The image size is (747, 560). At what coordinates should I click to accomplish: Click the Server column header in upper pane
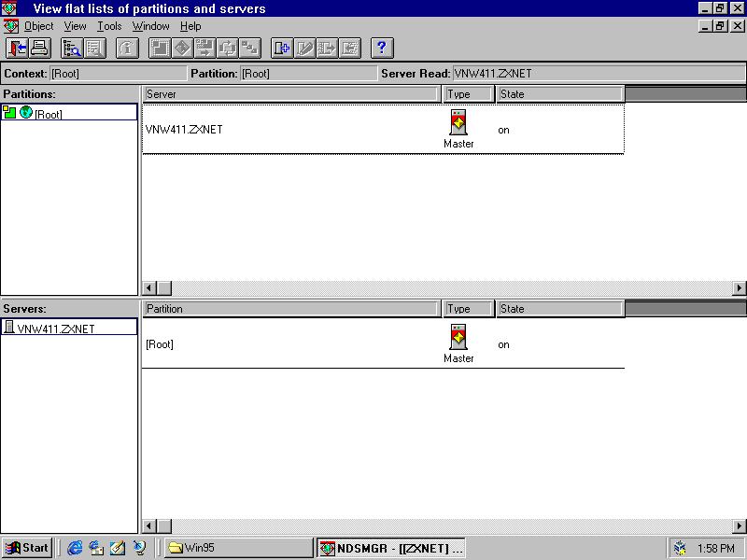pos(291,94)
